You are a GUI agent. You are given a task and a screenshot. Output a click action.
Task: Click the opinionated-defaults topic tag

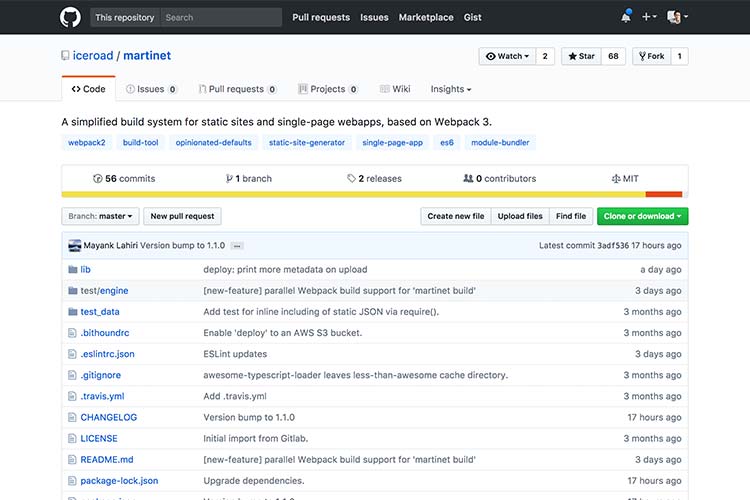213,143
